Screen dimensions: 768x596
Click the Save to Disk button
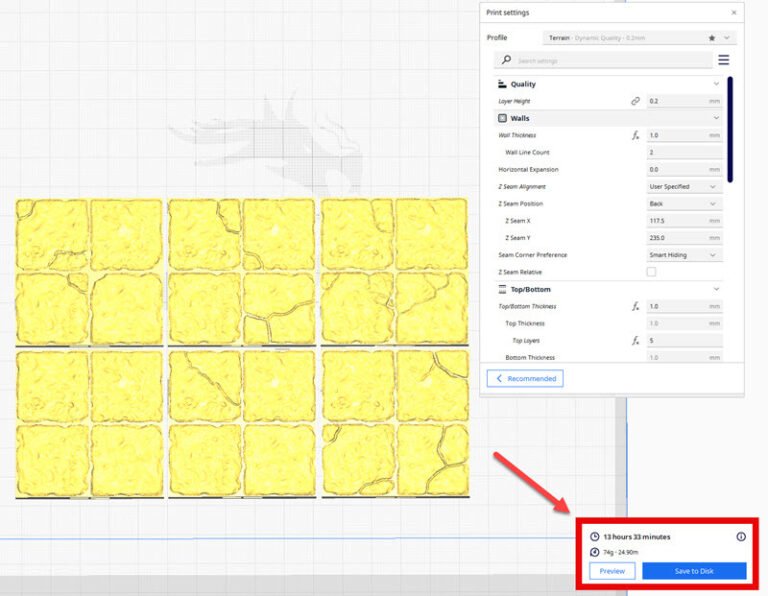coord(694,571)
